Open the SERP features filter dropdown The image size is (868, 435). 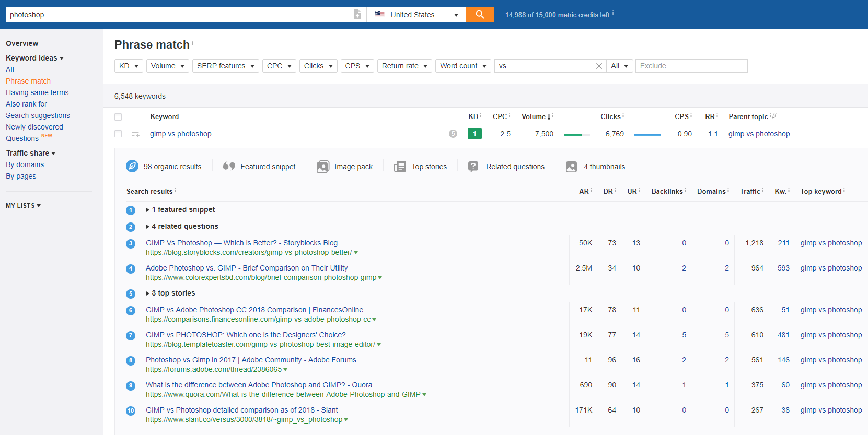[x=226, y=66]
